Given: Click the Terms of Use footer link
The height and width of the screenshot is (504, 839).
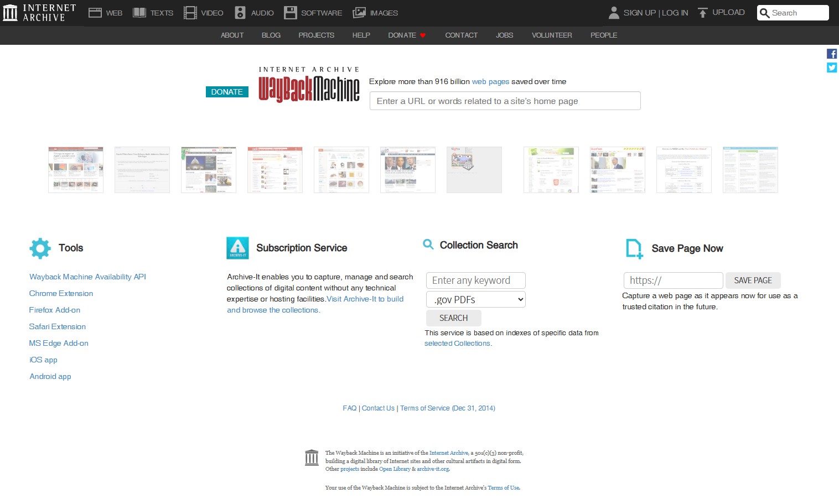Looking at the screenshot, I should tap(503, 488).
